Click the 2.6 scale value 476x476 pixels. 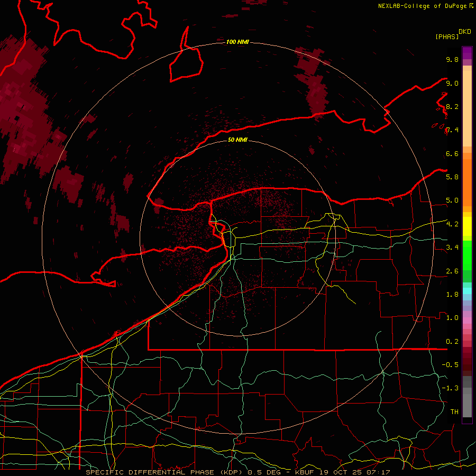tap(452, 271)
